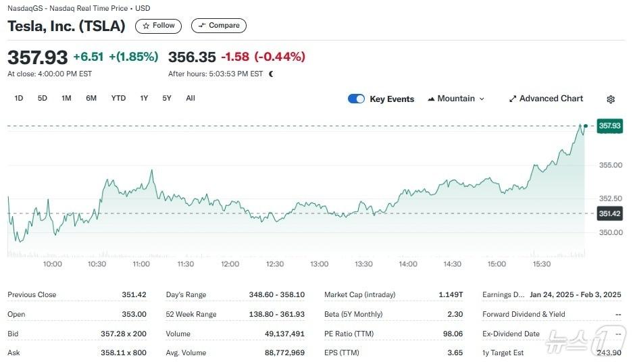
Task: Click the Earnings Date range value
Action: 575,294
